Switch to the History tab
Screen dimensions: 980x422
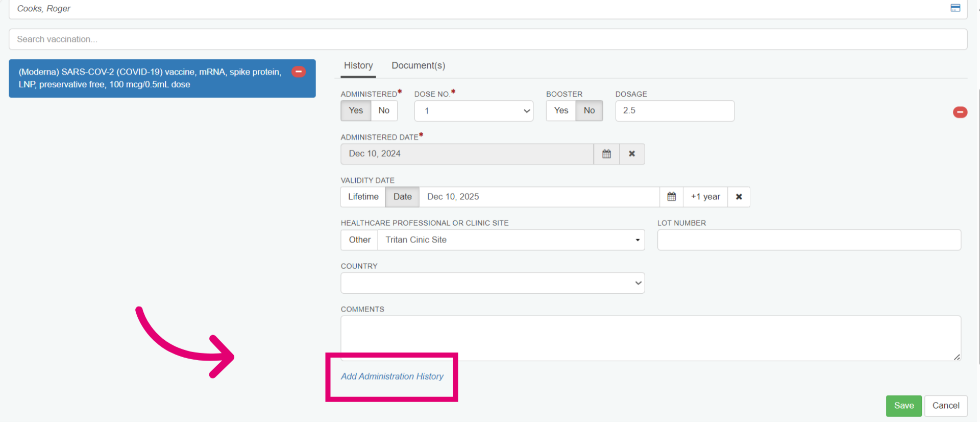pos(358,66)
